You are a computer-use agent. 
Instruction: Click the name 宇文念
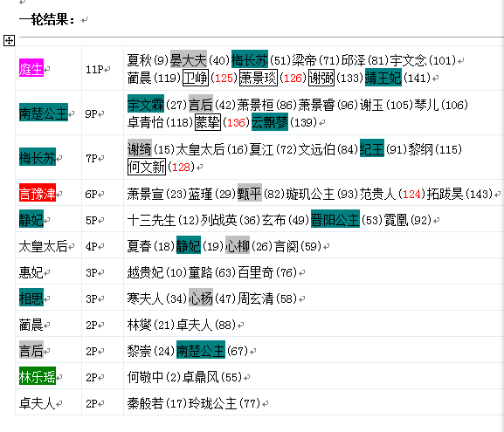click(409, 60)
